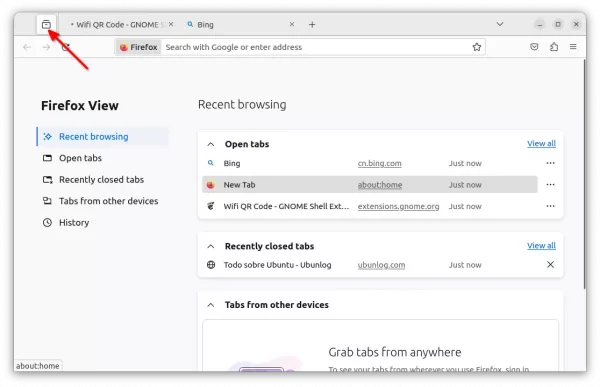
Task: Open more options for Bing row
Action: (550, 163)
